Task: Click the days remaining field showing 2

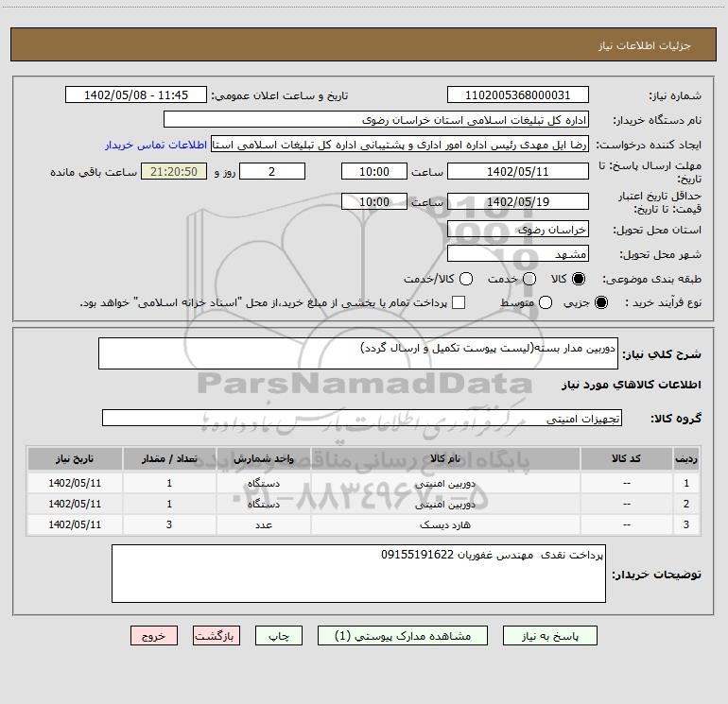Action: (272, 171)
